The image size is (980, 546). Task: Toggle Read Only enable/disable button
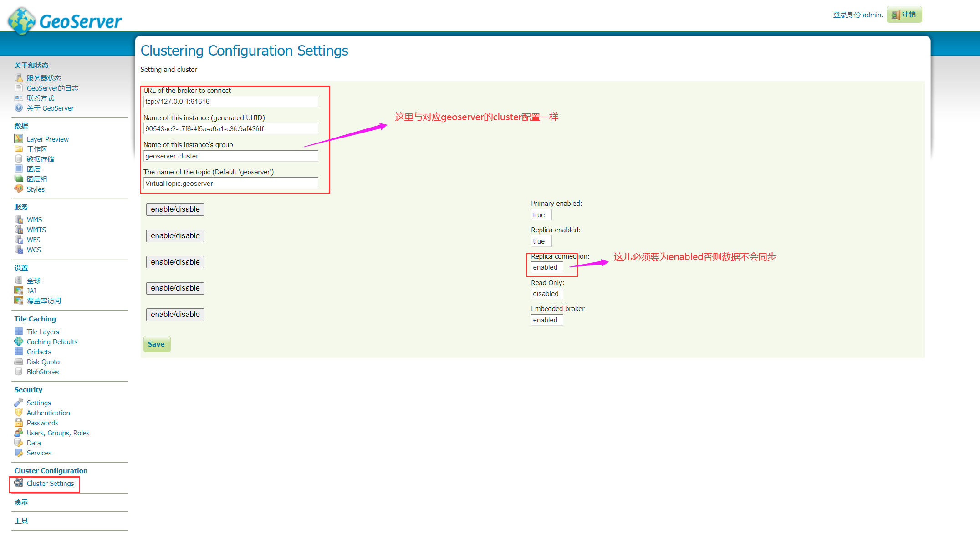coord(175,288)
